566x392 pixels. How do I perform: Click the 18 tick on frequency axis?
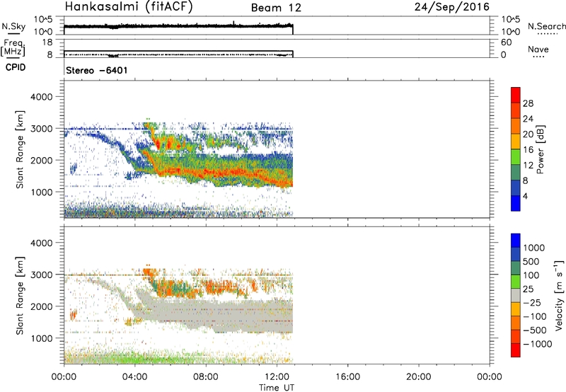tap(47, 42)
